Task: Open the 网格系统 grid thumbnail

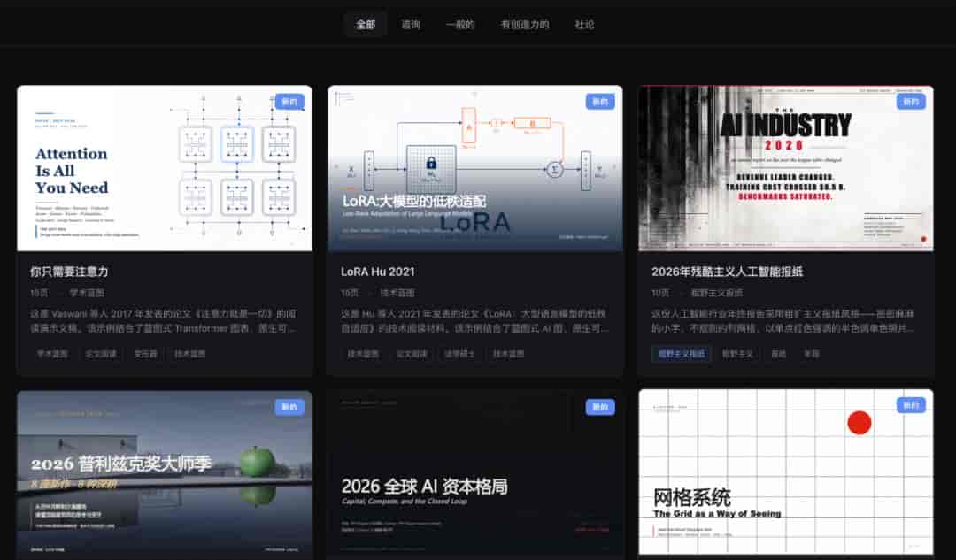Action: 786,472
